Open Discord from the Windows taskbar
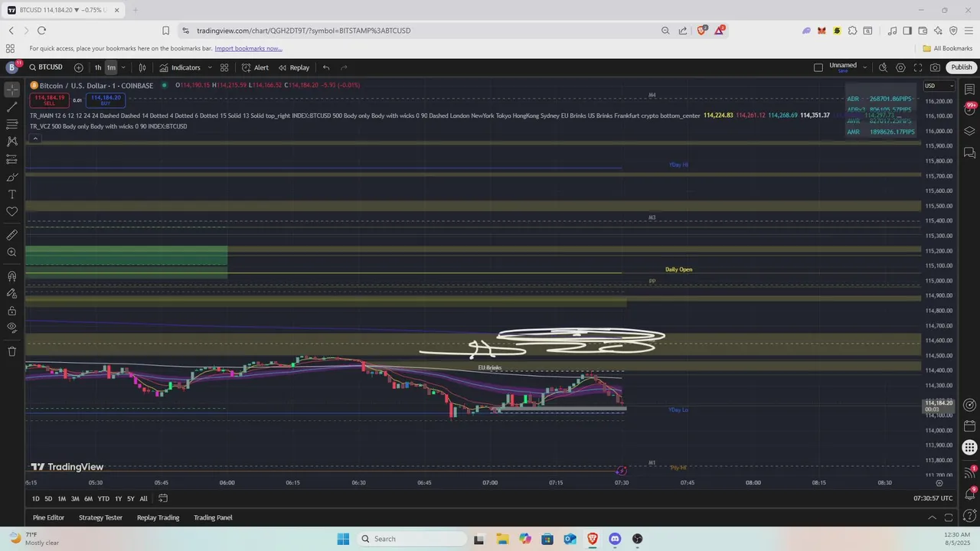The image size is (980, 551). coord(615,539)
